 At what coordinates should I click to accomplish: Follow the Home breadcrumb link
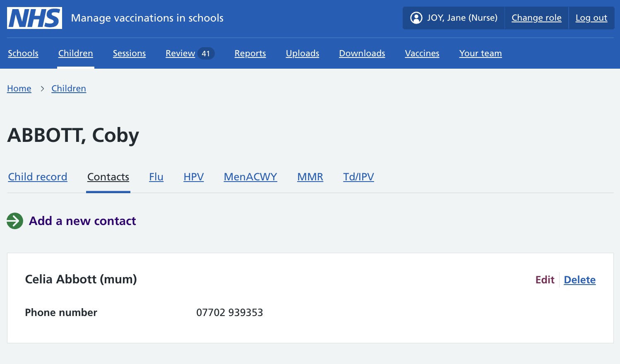coord(19,89)
